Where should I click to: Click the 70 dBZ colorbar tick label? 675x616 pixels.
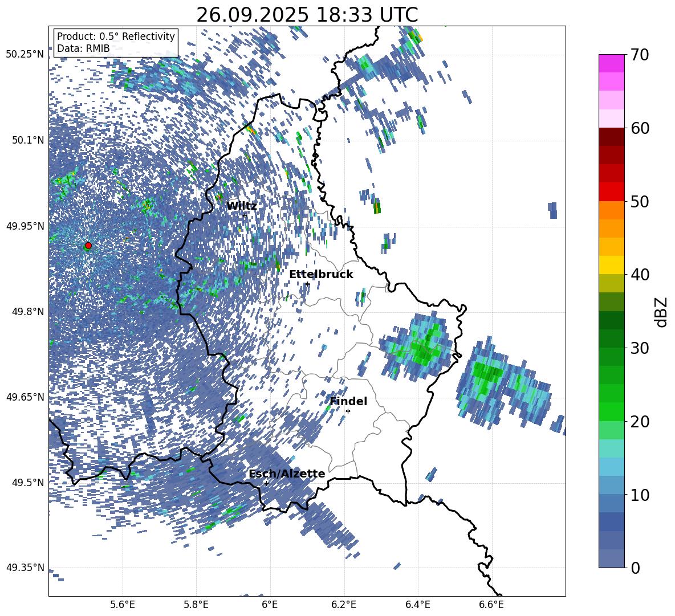click(640, 55)
